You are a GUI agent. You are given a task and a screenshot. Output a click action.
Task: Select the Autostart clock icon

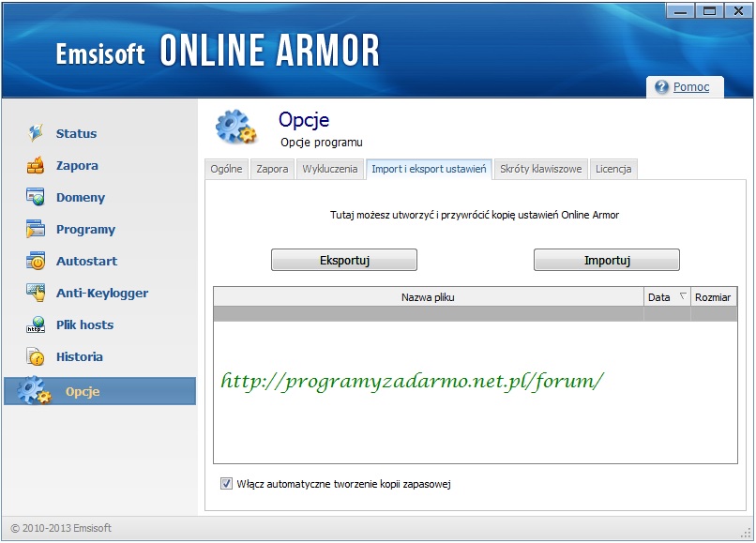pyautogui.click(x=36, y=262)
